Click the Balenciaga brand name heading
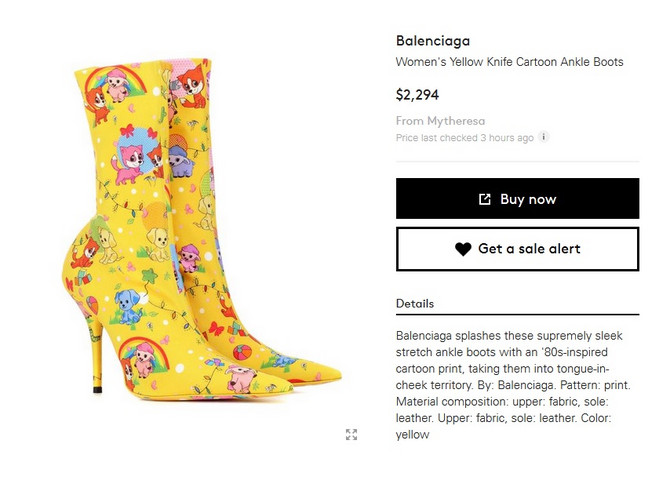Viewport: 670px width, 484px height. pyautogui.click(x=432, y=41)
